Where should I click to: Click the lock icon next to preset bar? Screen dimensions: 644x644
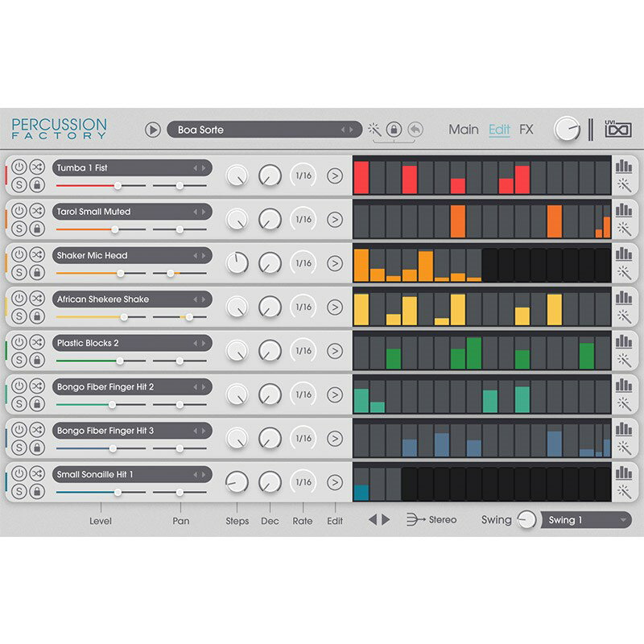coord(394,130)
